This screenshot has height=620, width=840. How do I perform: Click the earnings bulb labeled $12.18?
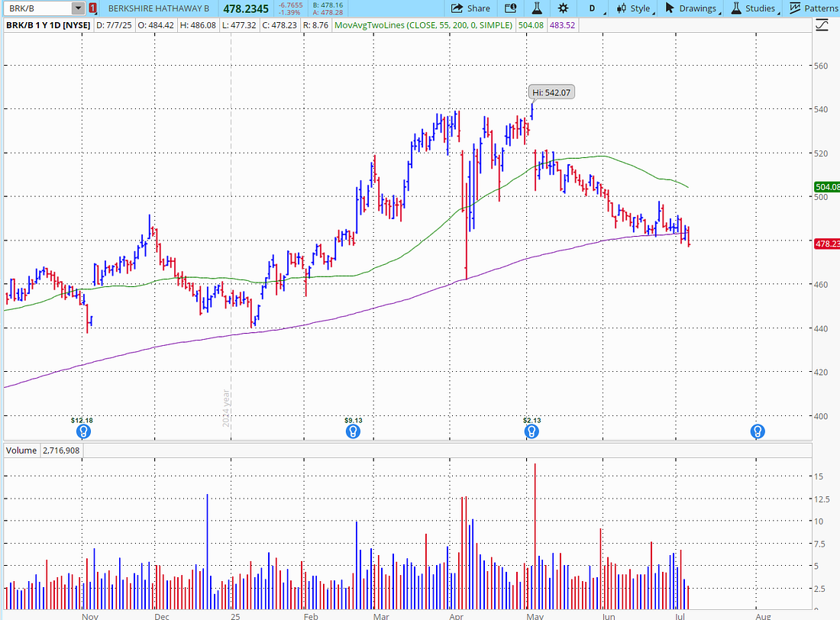coord(83,431)
